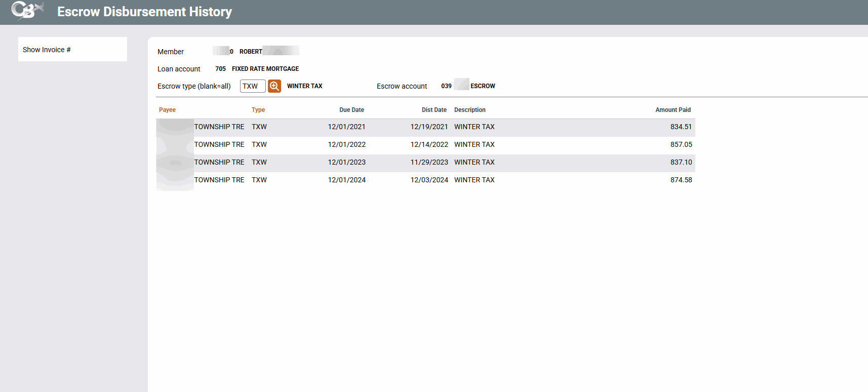The height and width of the screenshot is (392, 868).
Task: Click the Amount Paid column header
Action: pos(673,110)
